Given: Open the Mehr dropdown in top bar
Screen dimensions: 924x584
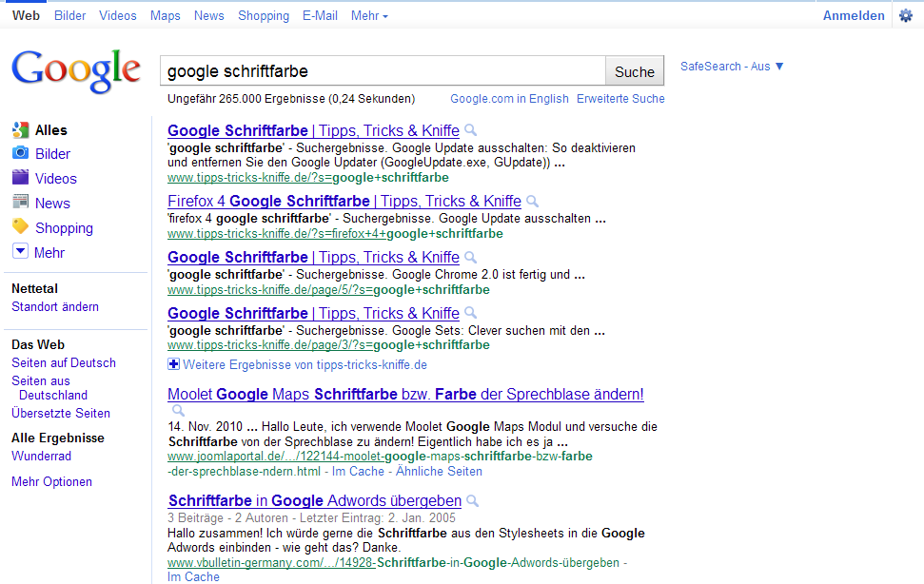Looking at the screenshot, I should point(369,16).
